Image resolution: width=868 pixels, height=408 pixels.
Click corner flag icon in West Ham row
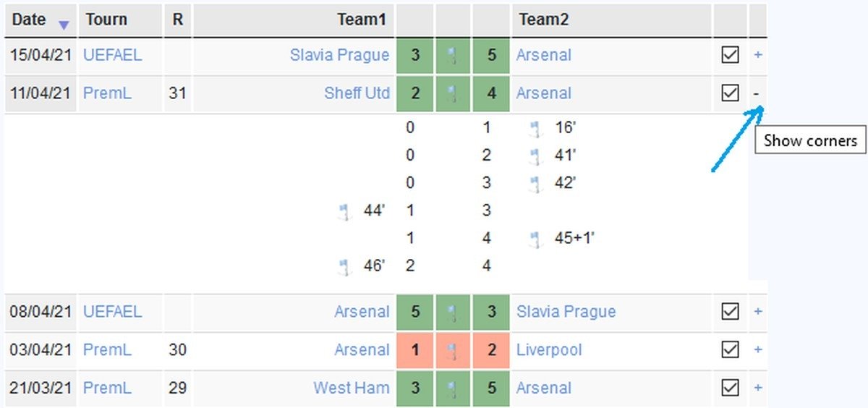(453, 388)
